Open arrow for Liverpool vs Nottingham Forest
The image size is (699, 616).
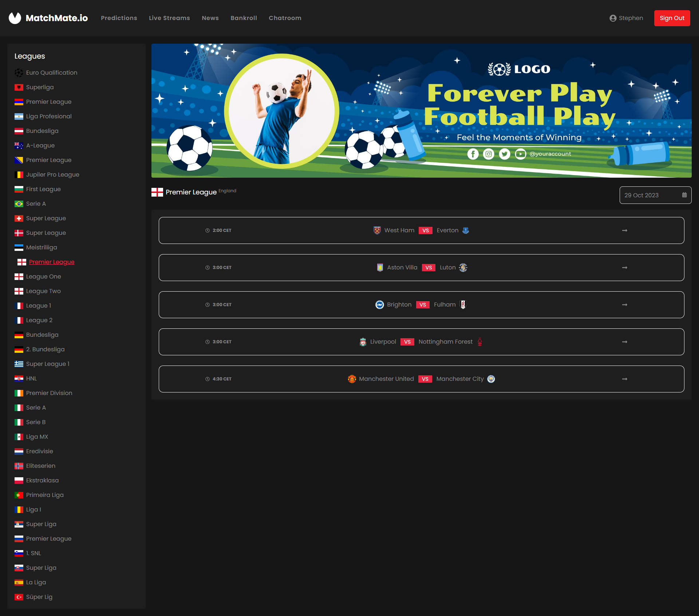tap(624, 342)
